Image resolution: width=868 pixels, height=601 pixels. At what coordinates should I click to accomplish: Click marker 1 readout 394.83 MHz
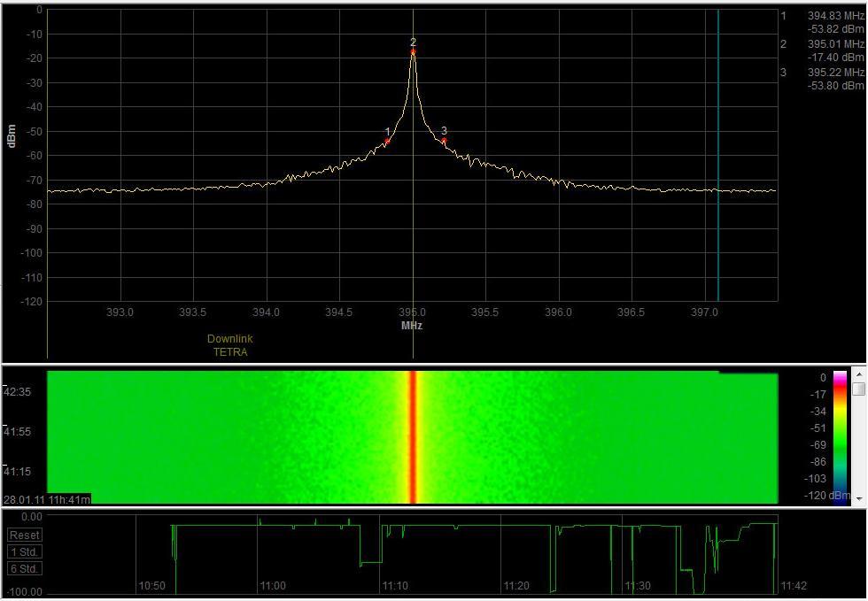pos(835,16)
